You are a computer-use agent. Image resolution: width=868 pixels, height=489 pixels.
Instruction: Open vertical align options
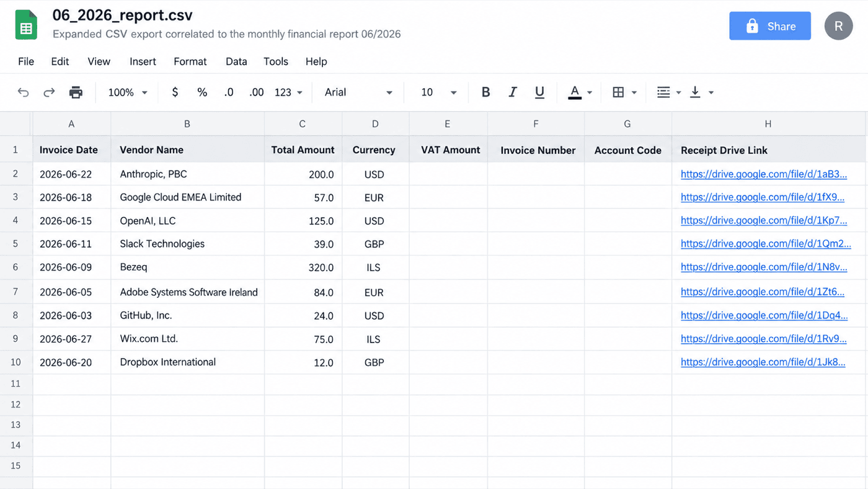tap(702, 92)
